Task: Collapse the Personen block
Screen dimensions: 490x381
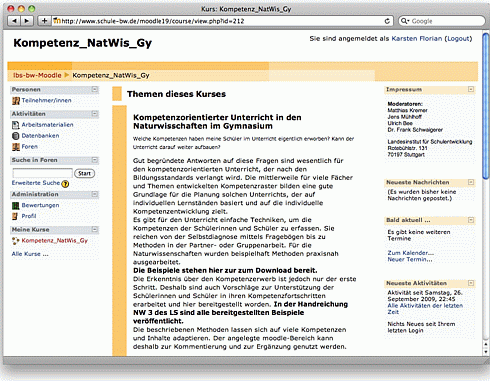Action: 95,89
